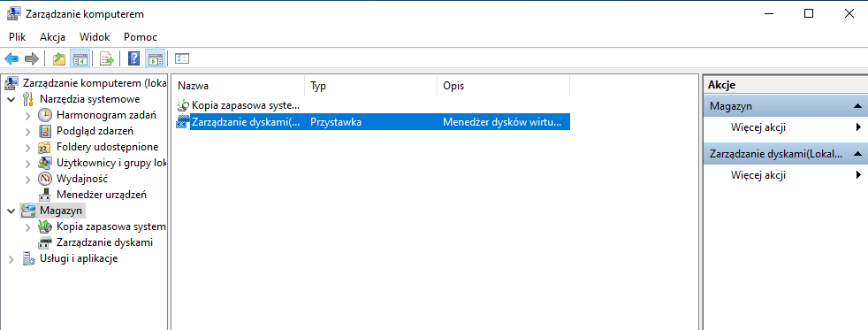Open the Akcja menu
The width and height of the screenshot is (868, 330).
pos(52,37)
